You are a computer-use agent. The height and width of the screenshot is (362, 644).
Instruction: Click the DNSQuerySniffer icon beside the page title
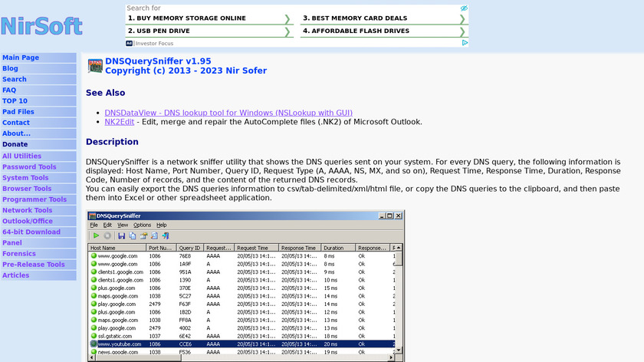(95, 66)
